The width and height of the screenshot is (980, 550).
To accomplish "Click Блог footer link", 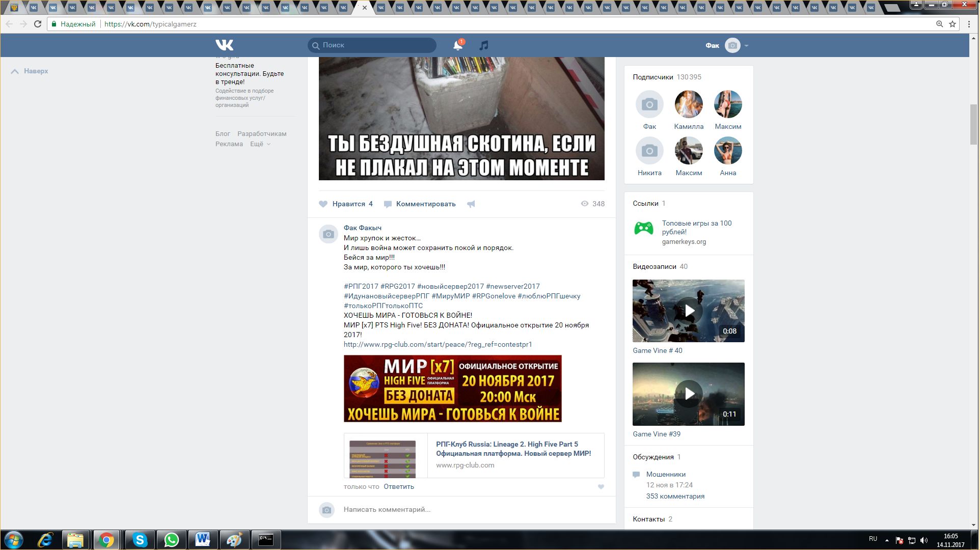I will pos(223,134).
